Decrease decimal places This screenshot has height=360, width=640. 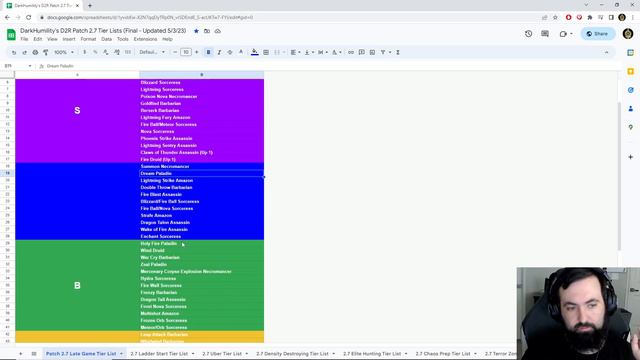click(106, 52)
